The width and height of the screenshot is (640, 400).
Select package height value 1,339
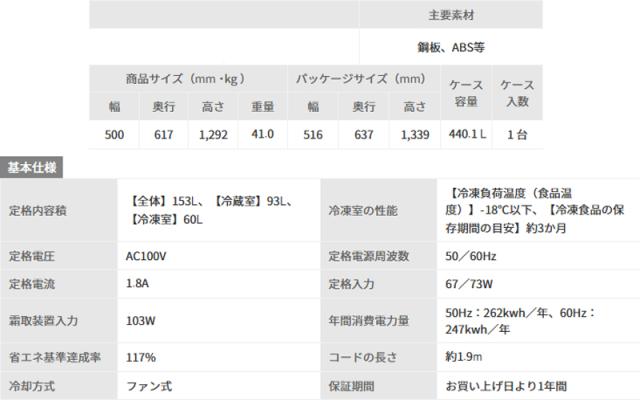[415, 135]
